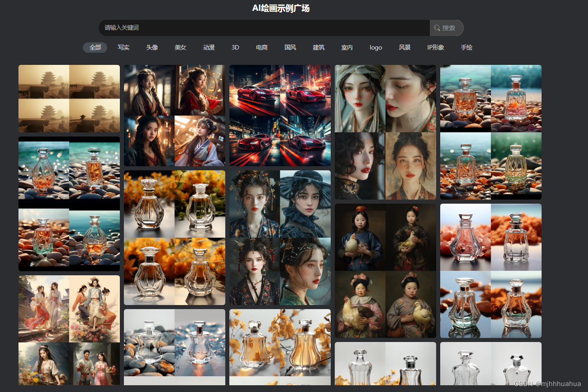Switch to the logo category tab

tap(376, 47)
